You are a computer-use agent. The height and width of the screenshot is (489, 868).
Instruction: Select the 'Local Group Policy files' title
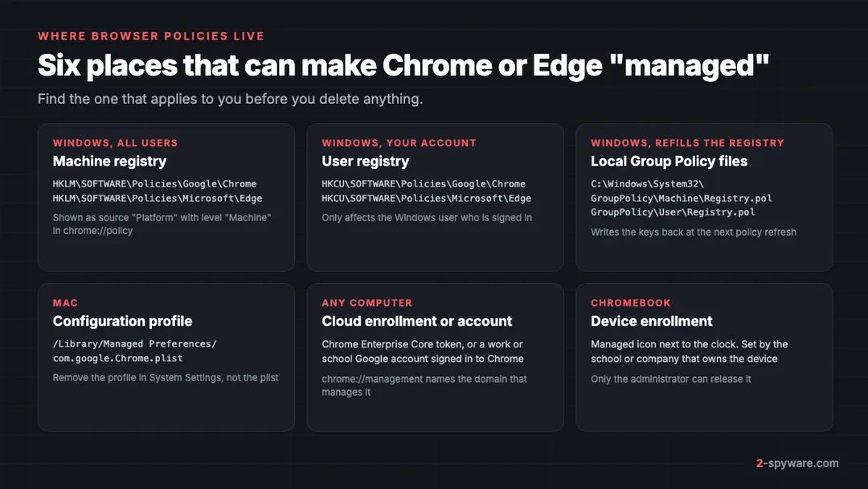click(669, 161)
